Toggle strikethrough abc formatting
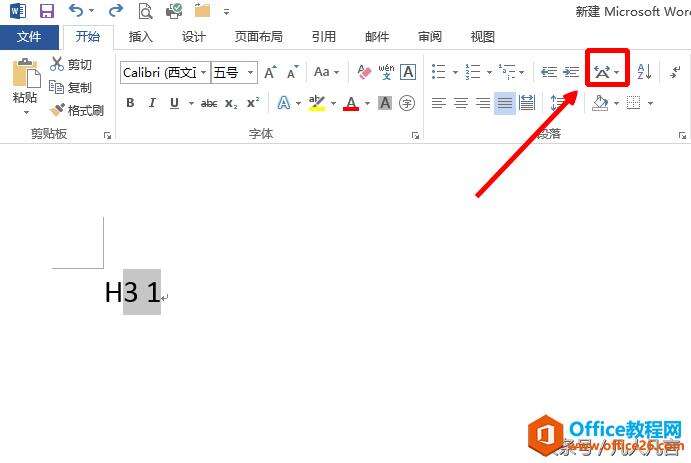 pos(209,104)
